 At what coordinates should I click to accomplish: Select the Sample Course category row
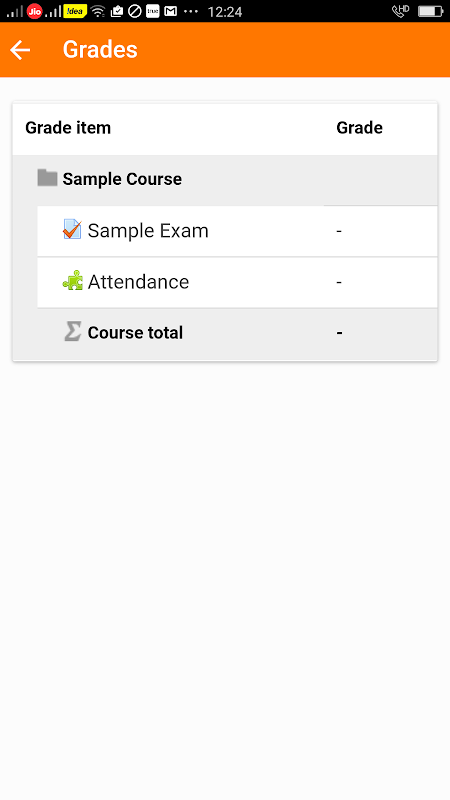(225, 180)
